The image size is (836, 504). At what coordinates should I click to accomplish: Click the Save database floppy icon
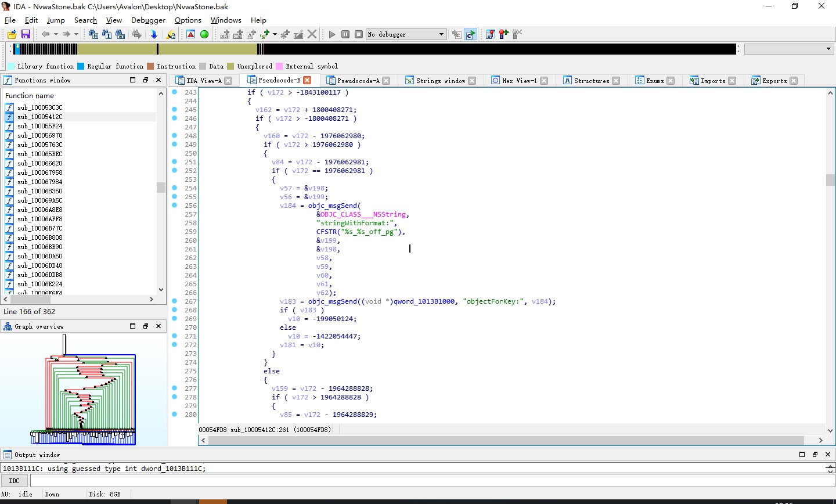pyautogui.click(x=26, y=34)
